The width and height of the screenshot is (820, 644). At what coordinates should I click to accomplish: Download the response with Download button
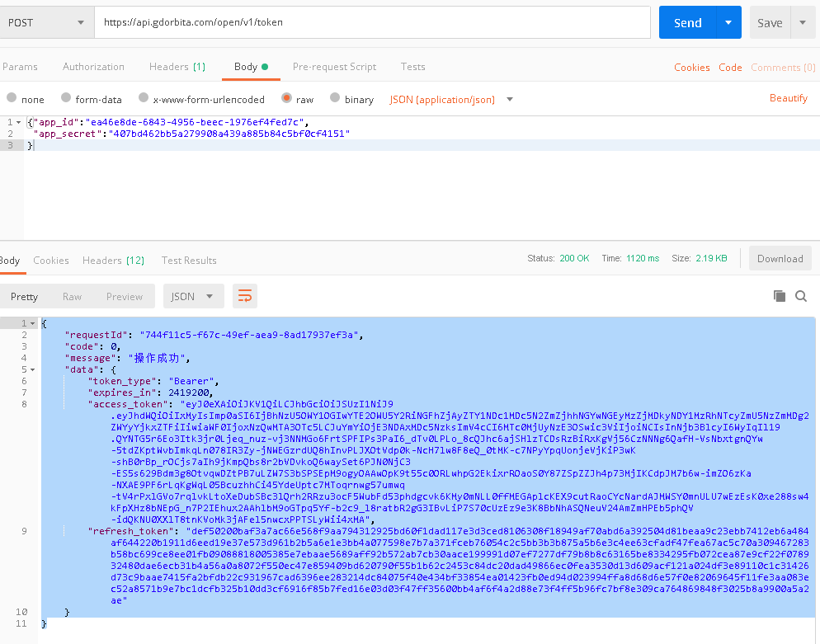(780, 258)
